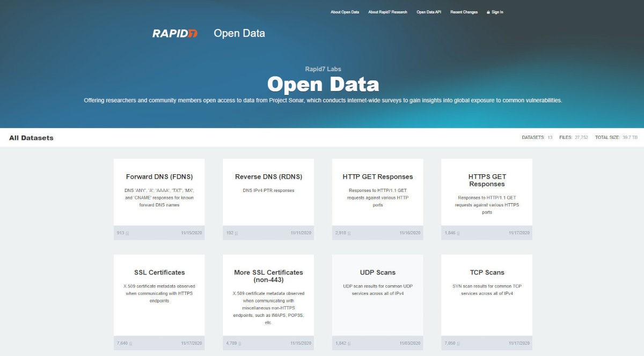
Task: Click the file icon next to 4,789
Action: tap(240, 343)
